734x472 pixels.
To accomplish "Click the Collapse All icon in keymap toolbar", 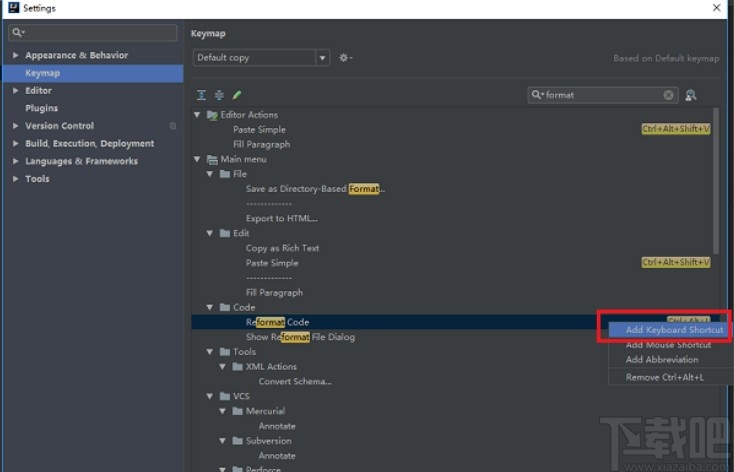I will click(219, 95).
